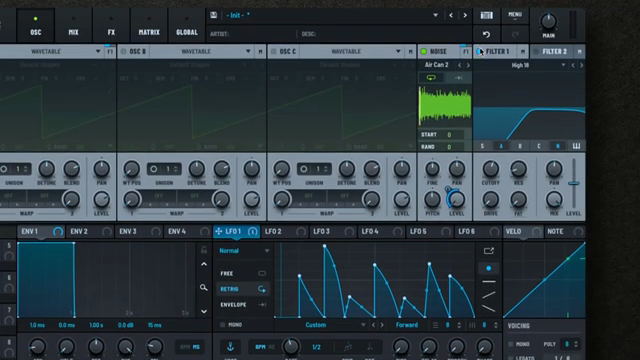
Task: Switch to the FX tab
Action: tap(111, 25)
